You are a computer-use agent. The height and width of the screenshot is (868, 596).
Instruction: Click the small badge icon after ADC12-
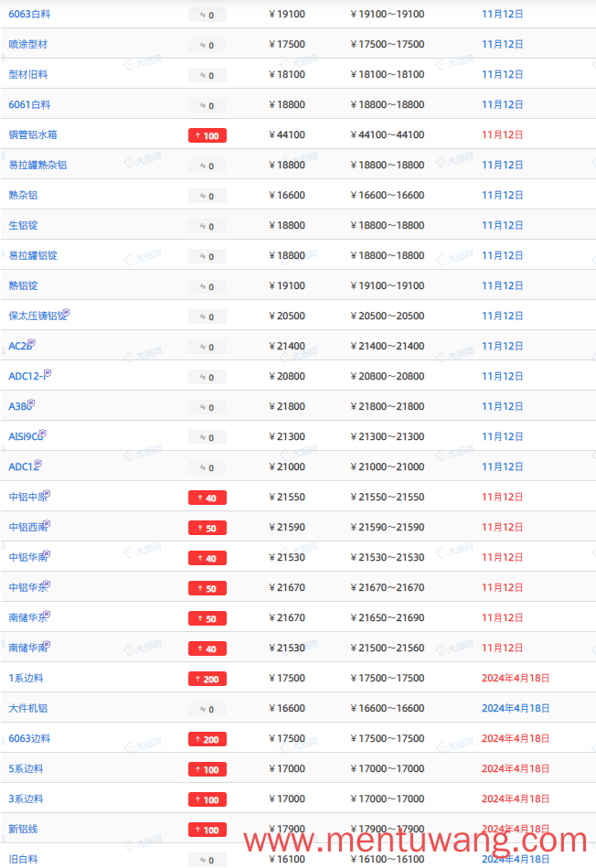tap(48, 372)
